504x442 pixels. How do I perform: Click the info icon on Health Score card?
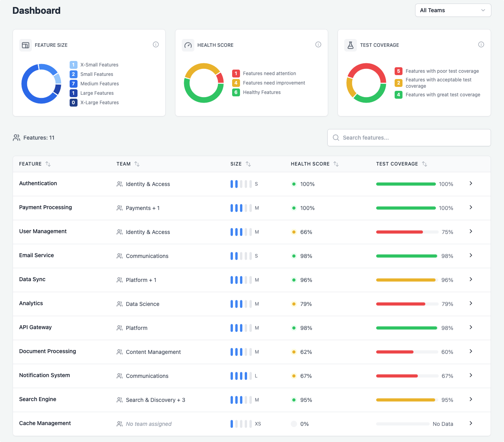[318, 44]
